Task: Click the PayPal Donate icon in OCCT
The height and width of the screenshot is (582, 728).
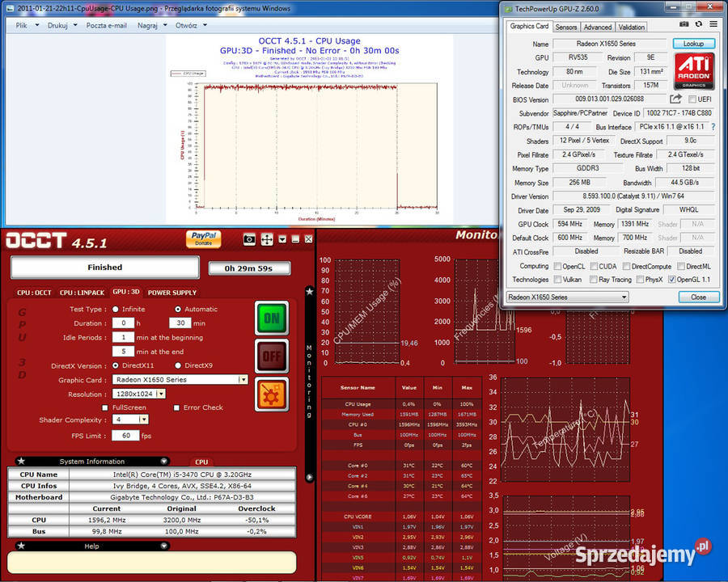Action: [203, 239]
